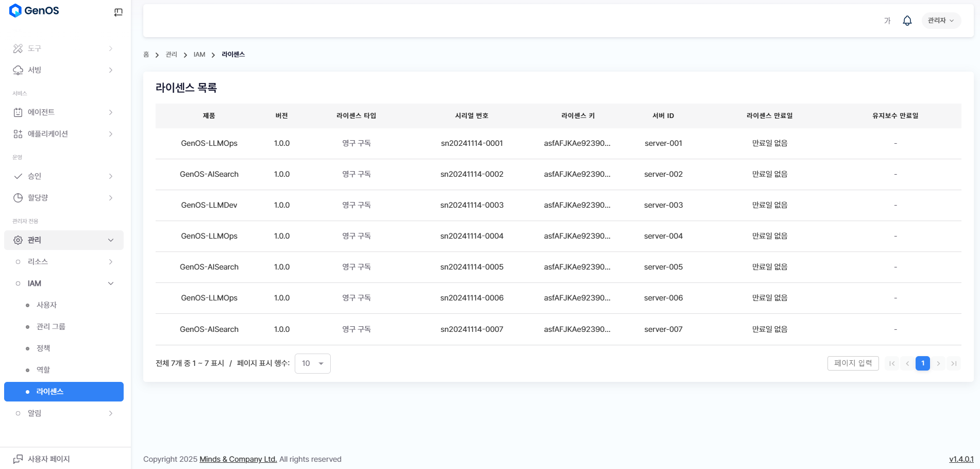Open the 서빙 serving cloud icon

(x=18, y=70)
